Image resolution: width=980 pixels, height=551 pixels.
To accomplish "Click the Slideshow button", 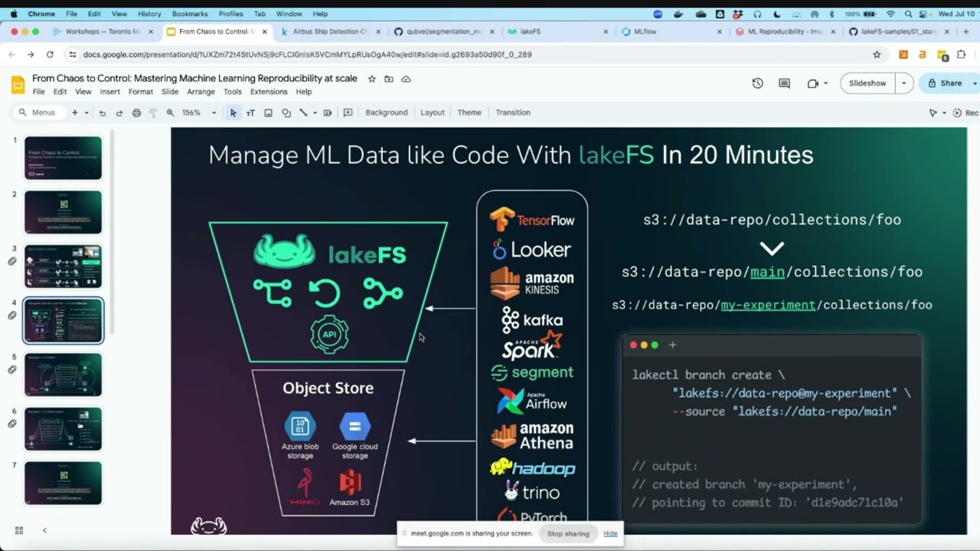I will tap(867, 83).
